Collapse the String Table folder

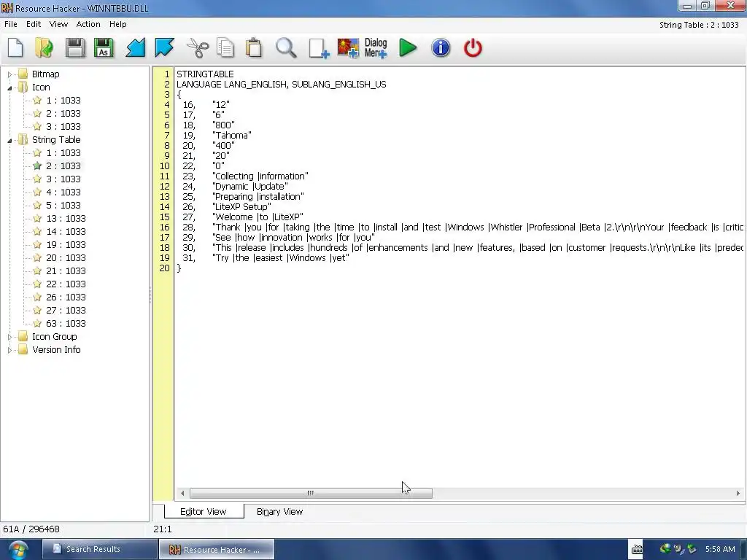pos(9,140)
